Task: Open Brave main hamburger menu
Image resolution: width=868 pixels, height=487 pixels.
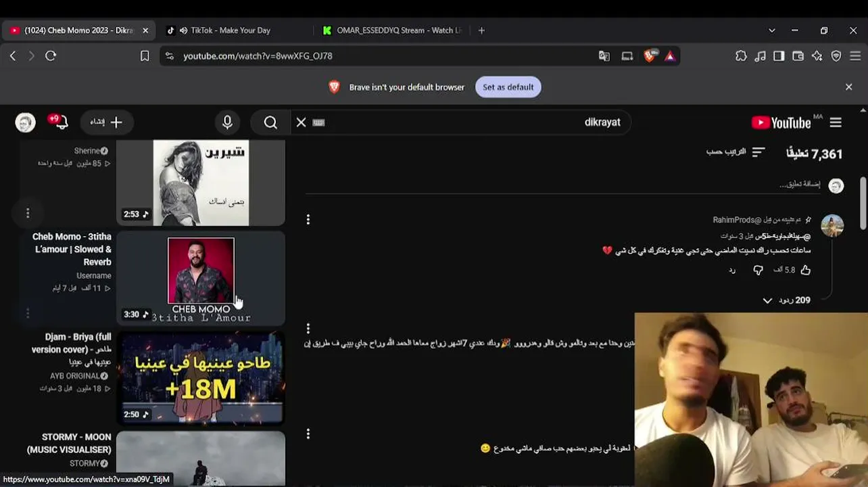Action: pos(856,56)
